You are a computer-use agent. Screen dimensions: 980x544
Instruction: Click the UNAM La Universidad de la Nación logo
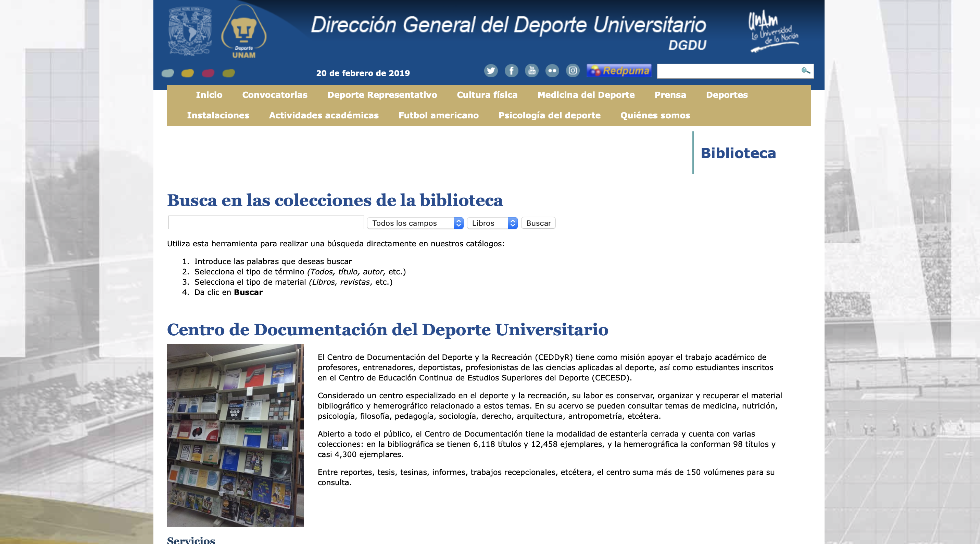point(774,31)
